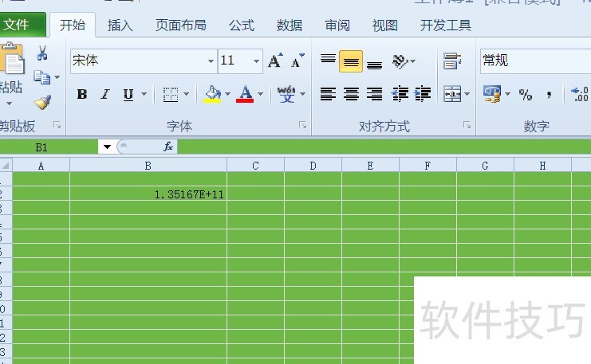Image resolution: width=591 pixels, height=364 pixels.
Task: Open the copy options arrow
Action: pyautogui.click(x=57, y=77)
